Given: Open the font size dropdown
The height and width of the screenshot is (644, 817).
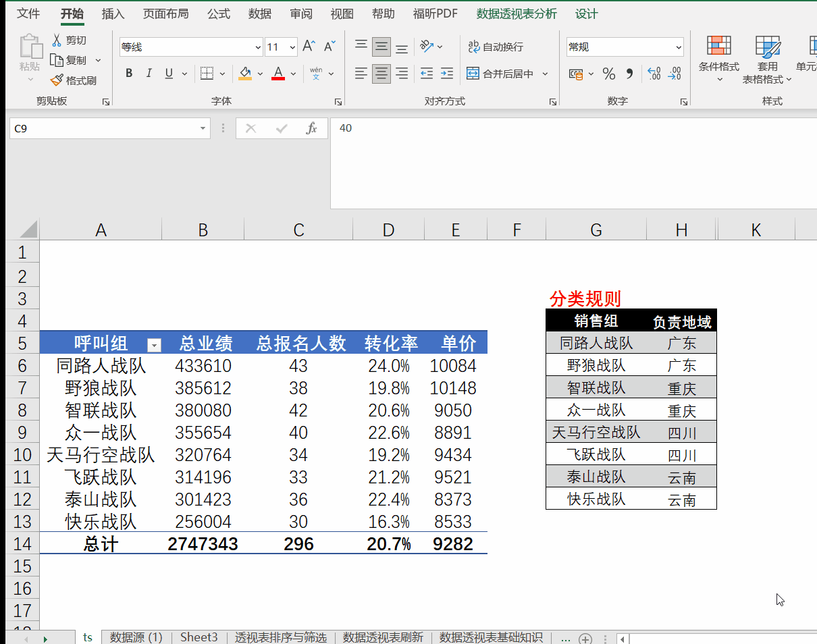Looking at the screenshot, I should [x=292, y=47].
